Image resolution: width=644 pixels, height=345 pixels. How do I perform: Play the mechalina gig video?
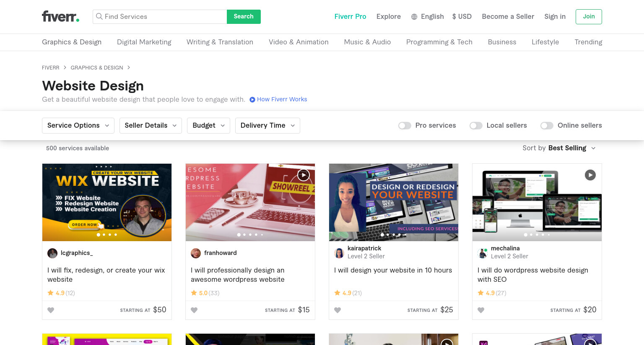pyautogui.click(x=590, y=175)
